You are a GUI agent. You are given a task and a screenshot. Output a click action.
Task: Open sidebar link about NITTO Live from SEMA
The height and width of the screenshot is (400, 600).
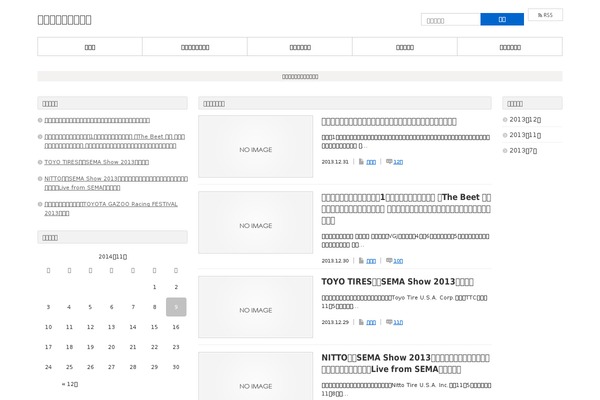point(116,183)
